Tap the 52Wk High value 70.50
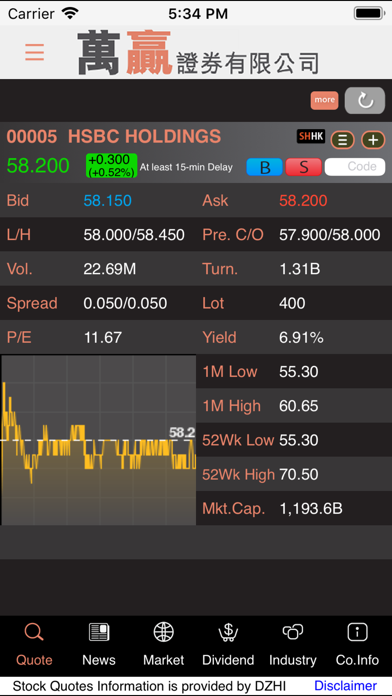Image resolution: width=392 pixels, height=696 pixels. point(299,475)
